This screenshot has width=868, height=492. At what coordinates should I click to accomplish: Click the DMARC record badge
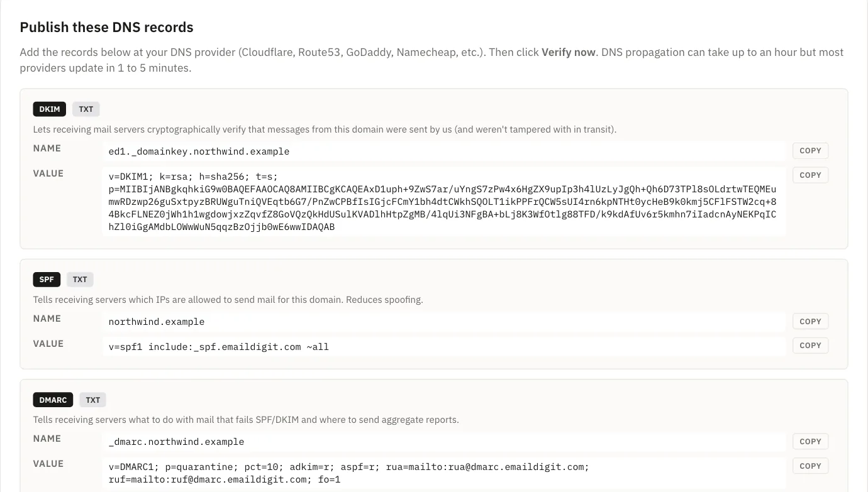click(x=53, y=400)
